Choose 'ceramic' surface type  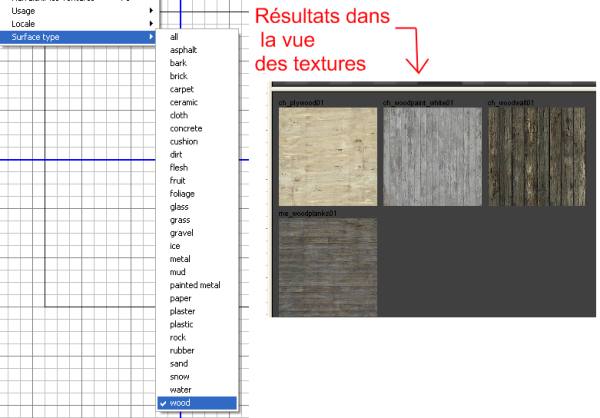pyautogui.click(x=197, y=102)
